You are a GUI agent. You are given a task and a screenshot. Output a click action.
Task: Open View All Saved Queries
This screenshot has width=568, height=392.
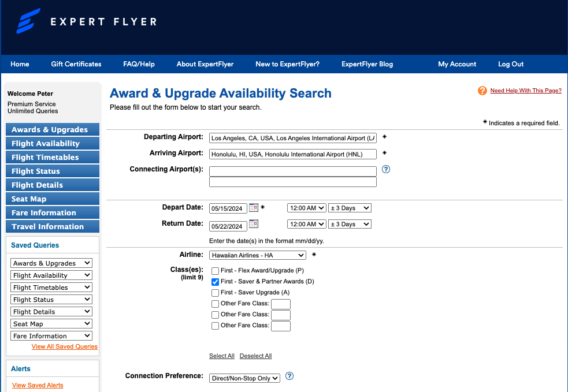pyautogui.click(x=64, y=346)
